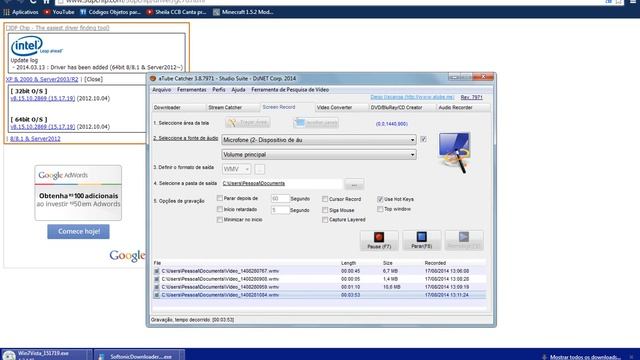The image size is (640, 360).
Task: Switch to the Video Converter tab
Action: click(342, 107)
